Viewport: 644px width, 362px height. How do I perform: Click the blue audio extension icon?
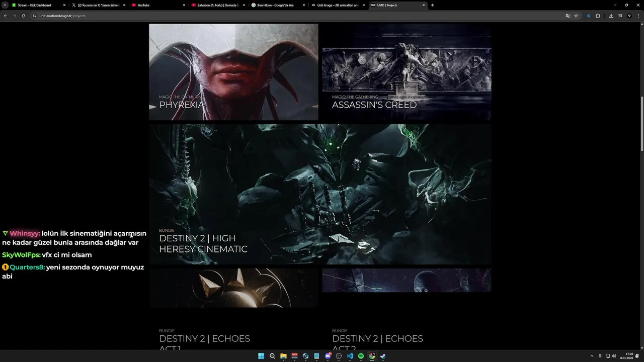tap(588, 16)
